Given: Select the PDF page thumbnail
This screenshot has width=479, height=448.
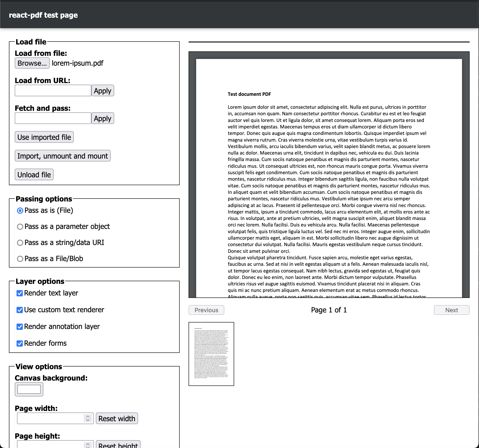Looking at the screenshot, I should point(211,354).
